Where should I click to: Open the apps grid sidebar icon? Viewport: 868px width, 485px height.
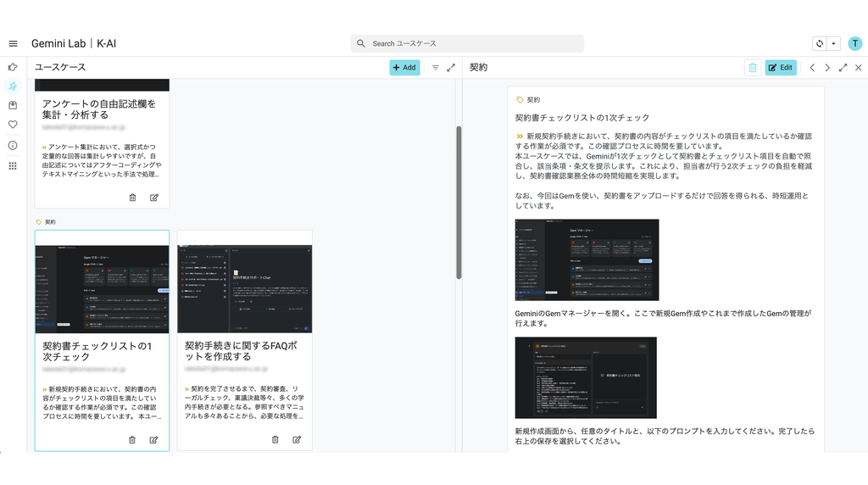tap(13, 166)
